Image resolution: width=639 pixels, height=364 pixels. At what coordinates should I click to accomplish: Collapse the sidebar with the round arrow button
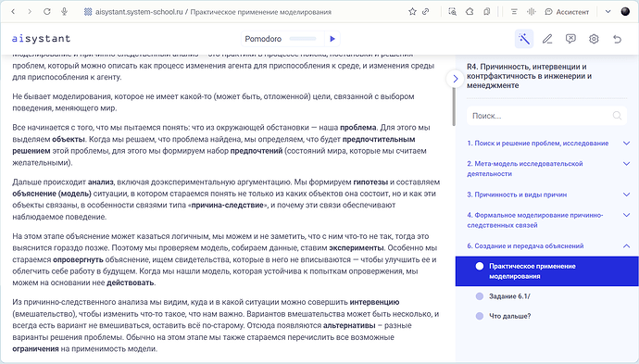[456, 79]
